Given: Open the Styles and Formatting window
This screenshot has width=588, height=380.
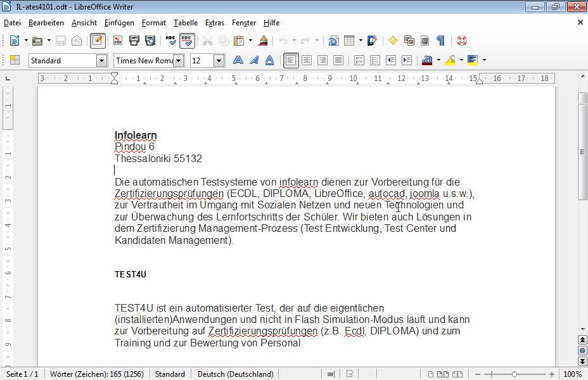Looking at the screenshot, I should [x=15, y=60].
